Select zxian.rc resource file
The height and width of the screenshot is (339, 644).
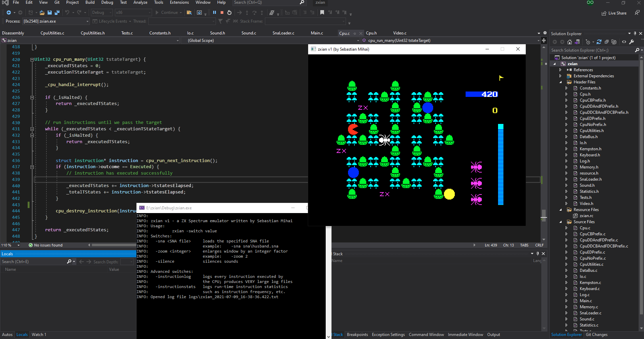(586, 216)
